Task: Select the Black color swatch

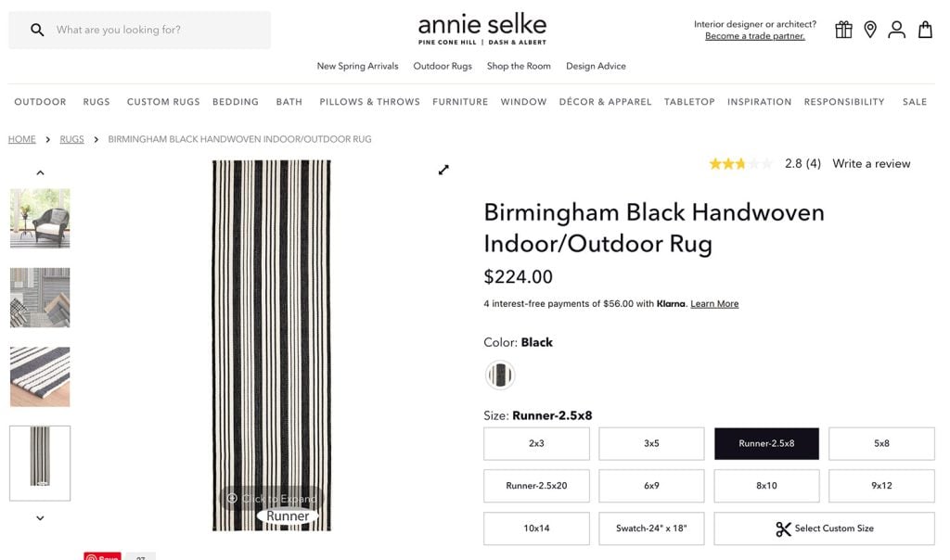Action: click(500, 375)
